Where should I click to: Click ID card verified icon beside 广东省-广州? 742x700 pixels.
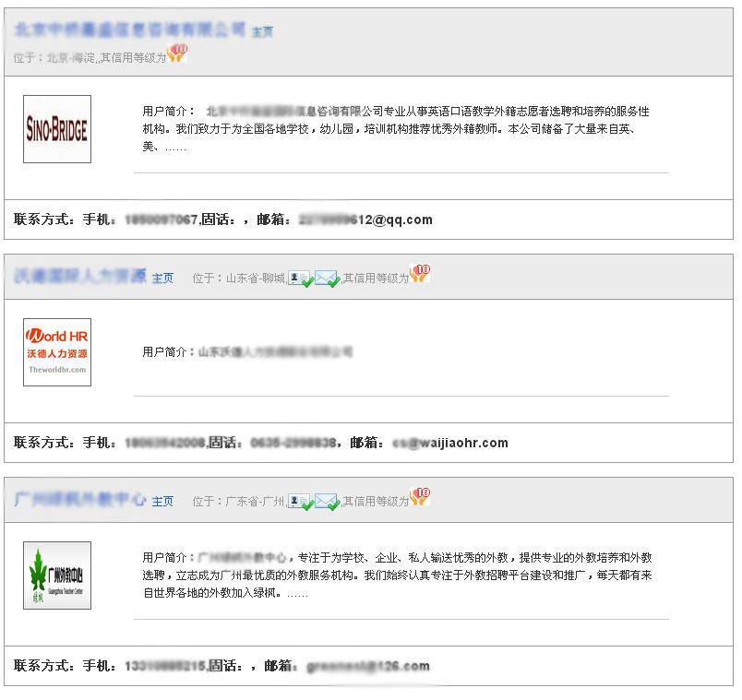point(300,502)
